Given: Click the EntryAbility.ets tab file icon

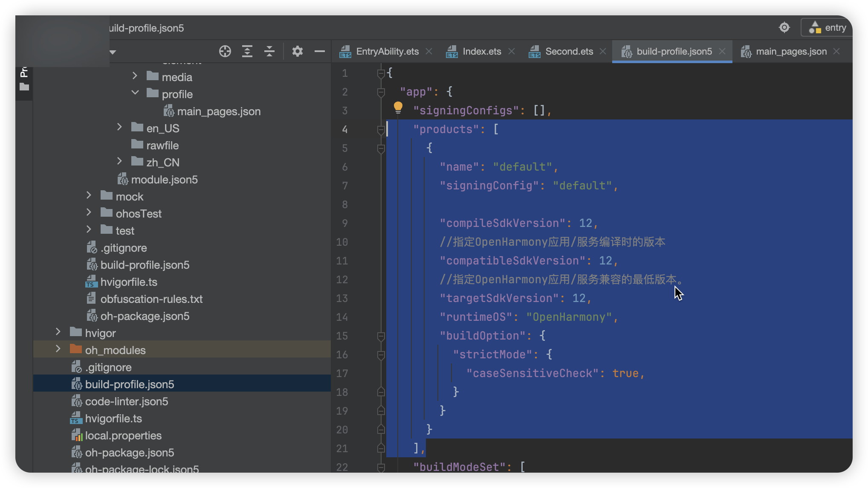Looking at the screenshot, I should 345,52.
